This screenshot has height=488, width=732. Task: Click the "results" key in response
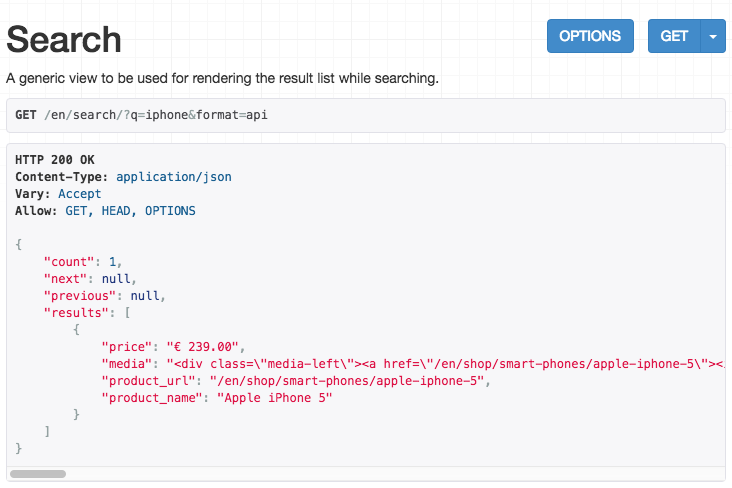[76, 313]
